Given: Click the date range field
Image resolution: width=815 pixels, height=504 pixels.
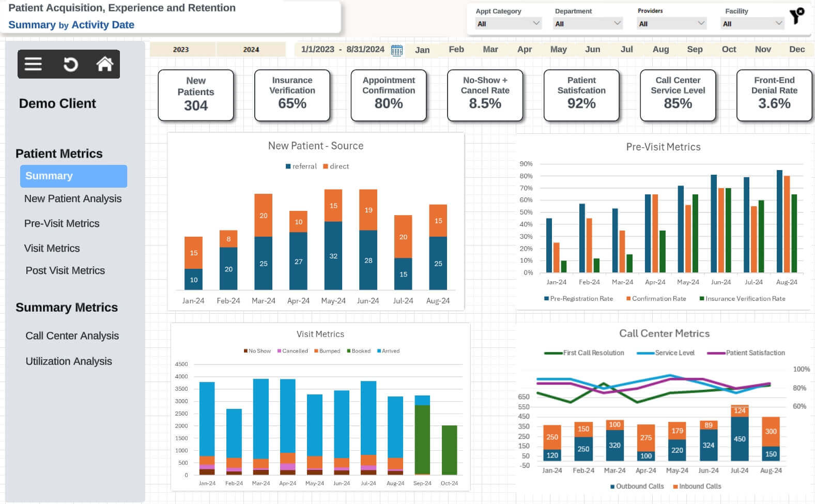Looking at the screenshot, I should pyautogui.click(x=342, y=50).
